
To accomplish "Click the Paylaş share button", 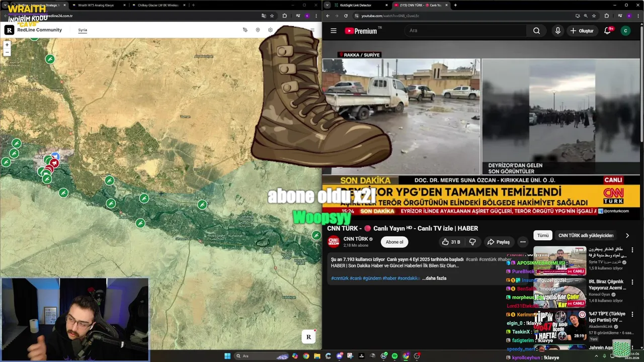I will [x=499, y=242].
